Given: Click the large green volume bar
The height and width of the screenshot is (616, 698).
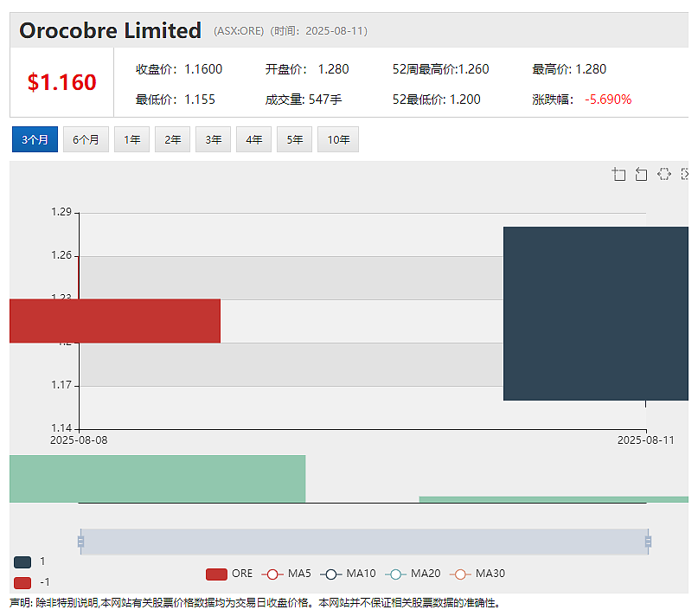Looking at the screenshot, I should pos(157,478).
